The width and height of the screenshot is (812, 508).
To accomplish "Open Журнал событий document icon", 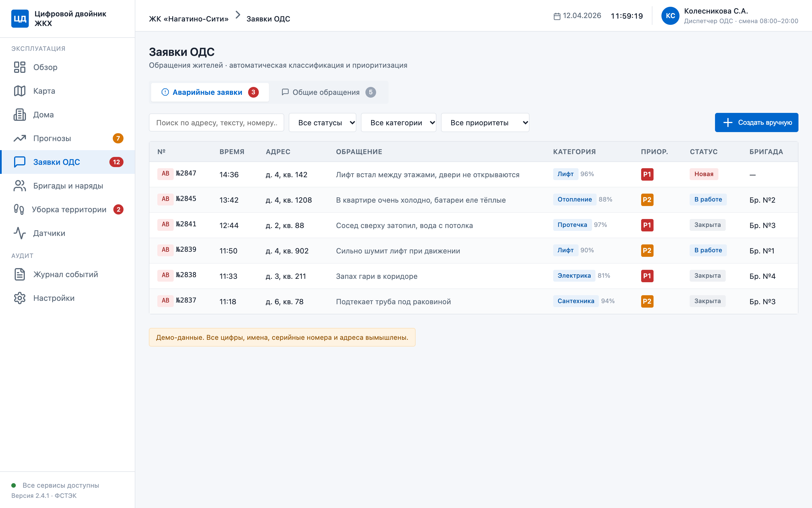I will [x=20, y=275].
